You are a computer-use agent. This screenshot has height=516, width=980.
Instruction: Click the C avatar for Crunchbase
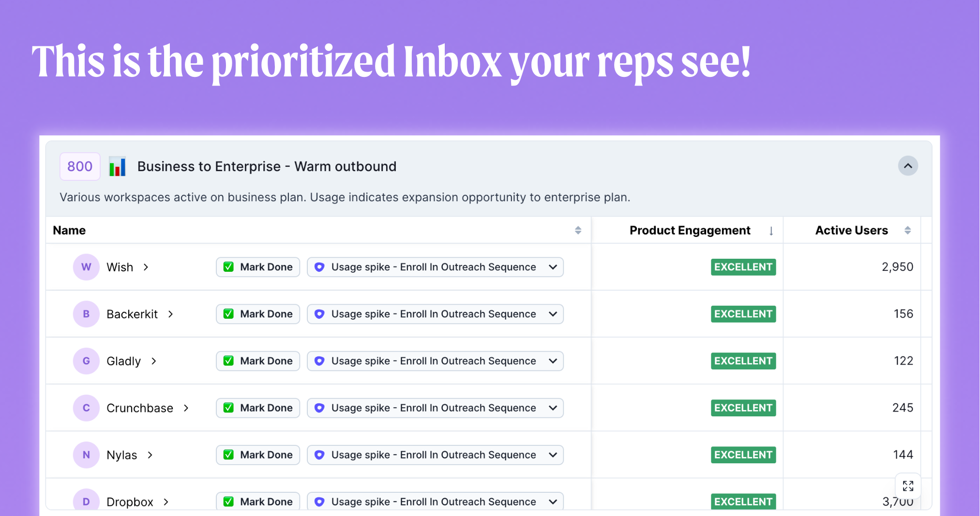pos(86,408)
